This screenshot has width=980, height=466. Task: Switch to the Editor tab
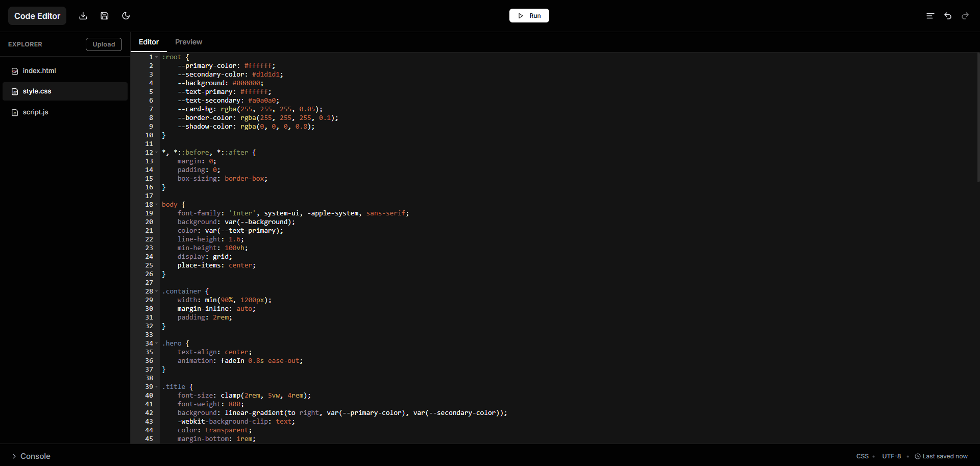(149, 42)
